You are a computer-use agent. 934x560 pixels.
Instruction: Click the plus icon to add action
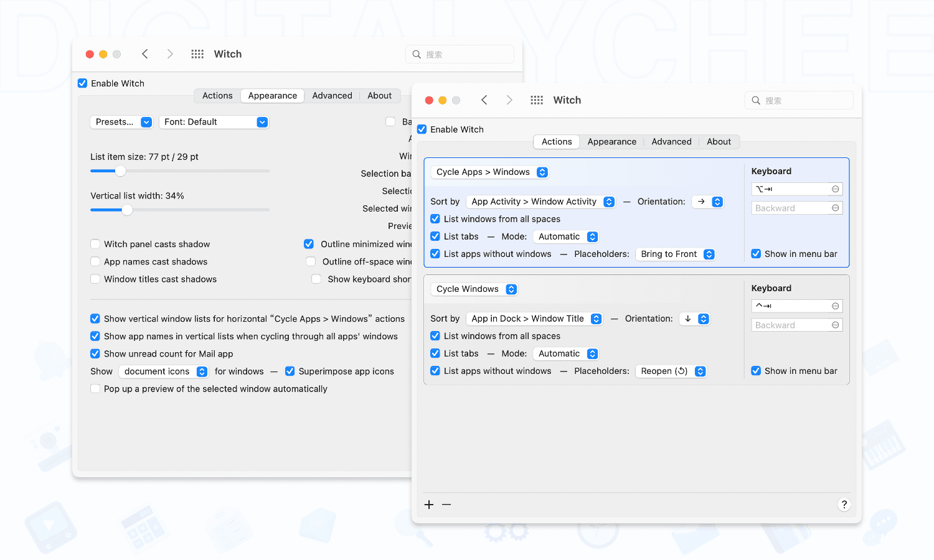(x=429, y=505)
